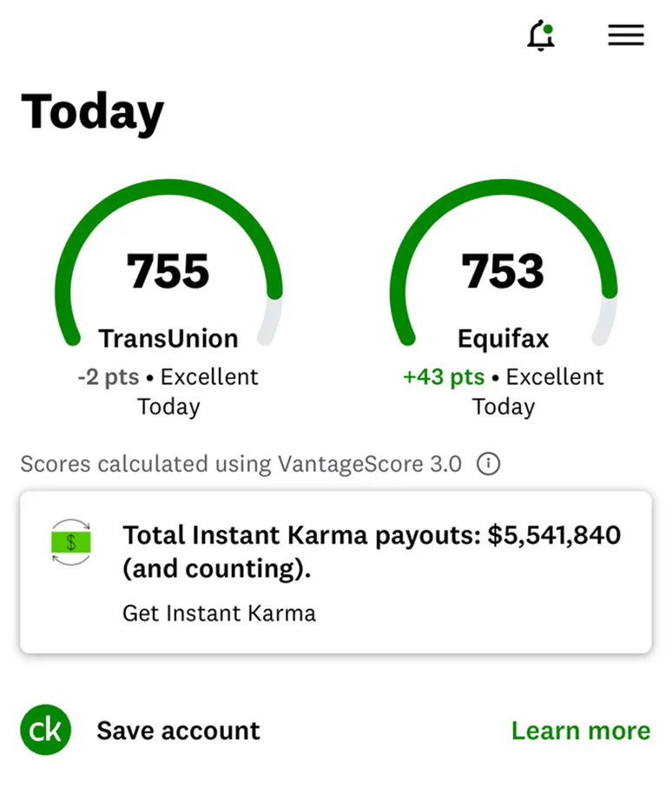
Task: Tap the 755 credit score number
Action: (168, 271)
